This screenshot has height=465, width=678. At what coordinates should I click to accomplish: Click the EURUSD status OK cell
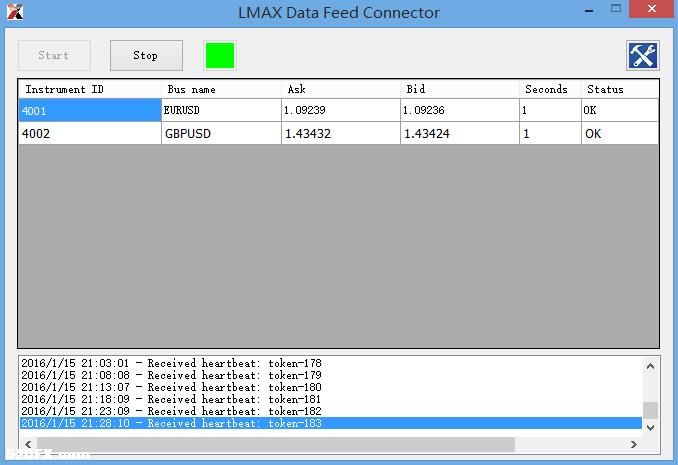point(620,110)
